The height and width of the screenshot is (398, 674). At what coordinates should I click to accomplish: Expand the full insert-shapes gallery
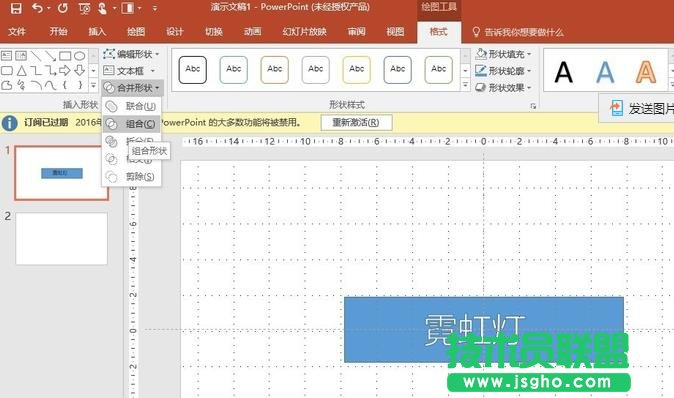(x=93, y=85)
